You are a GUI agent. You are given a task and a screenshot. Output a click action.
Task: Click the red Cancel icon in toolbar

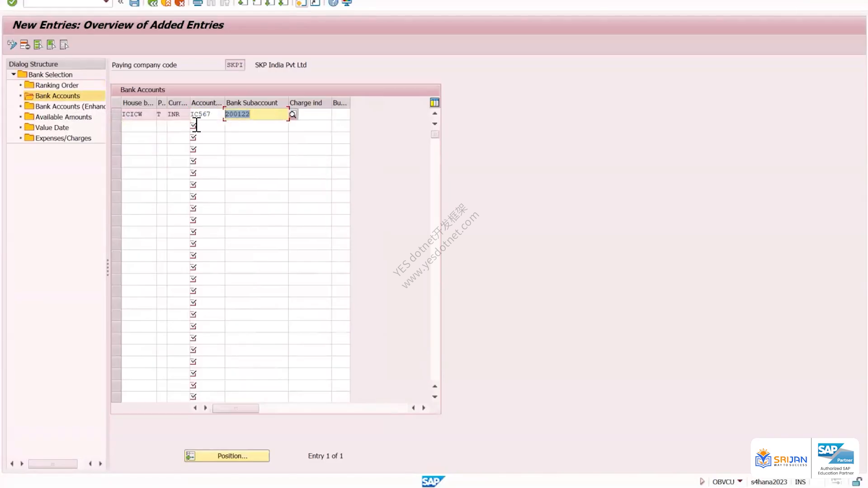[x=179, y=3]
